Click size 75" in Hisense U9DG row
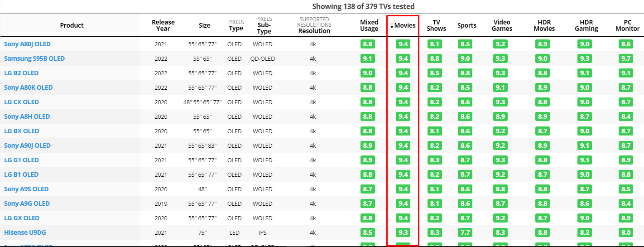644x247 pixels. (202, 232)
